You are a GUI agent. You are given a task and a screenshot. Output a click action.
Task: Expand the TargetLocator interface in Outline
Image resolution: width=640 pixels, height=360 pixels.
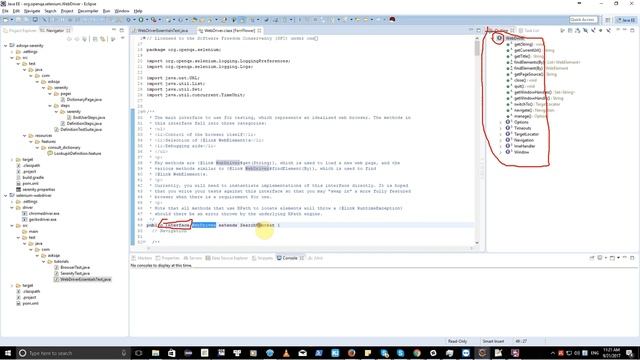pos(501,134)
